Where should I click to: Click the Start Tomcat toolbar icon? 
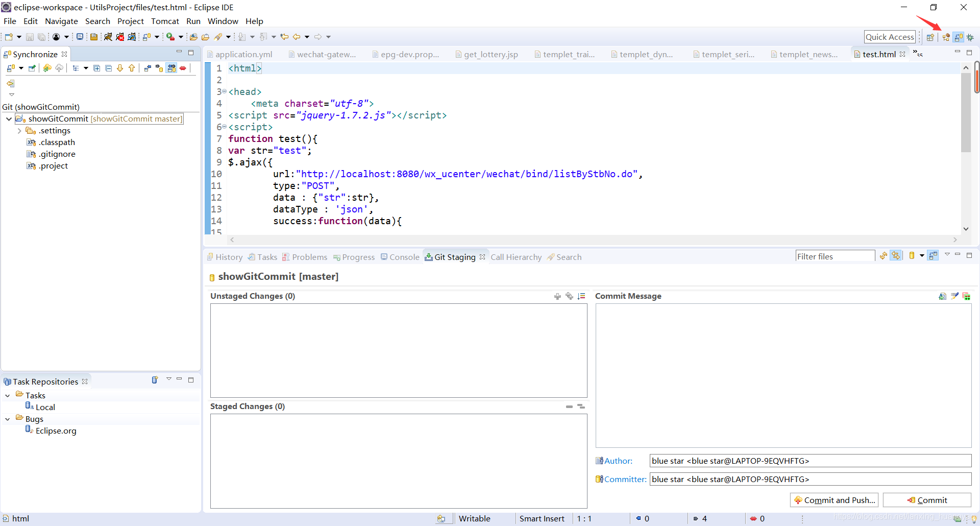108,37
